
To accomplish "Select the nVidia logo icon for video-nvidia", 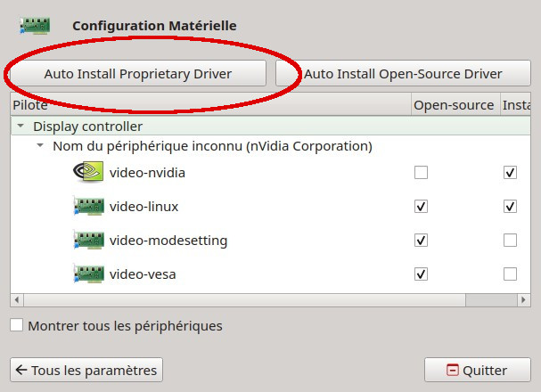I will (x=88, y=171).
